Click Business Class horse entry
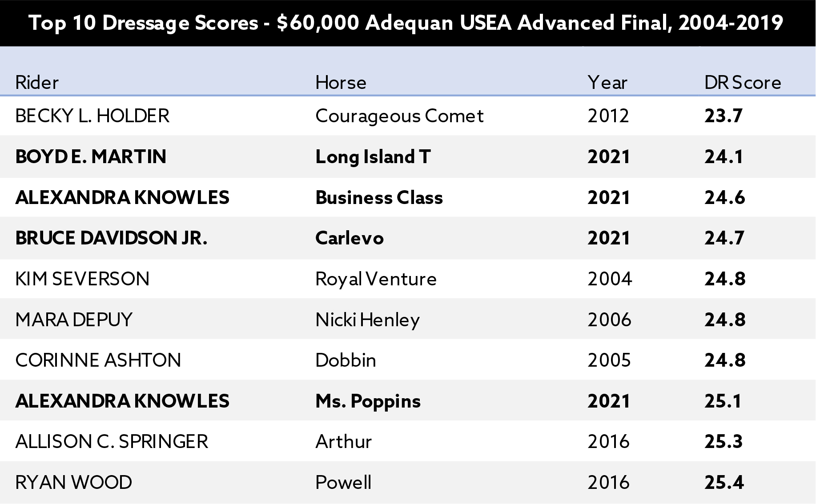The image size is (816, 504). tap(379, 198)
